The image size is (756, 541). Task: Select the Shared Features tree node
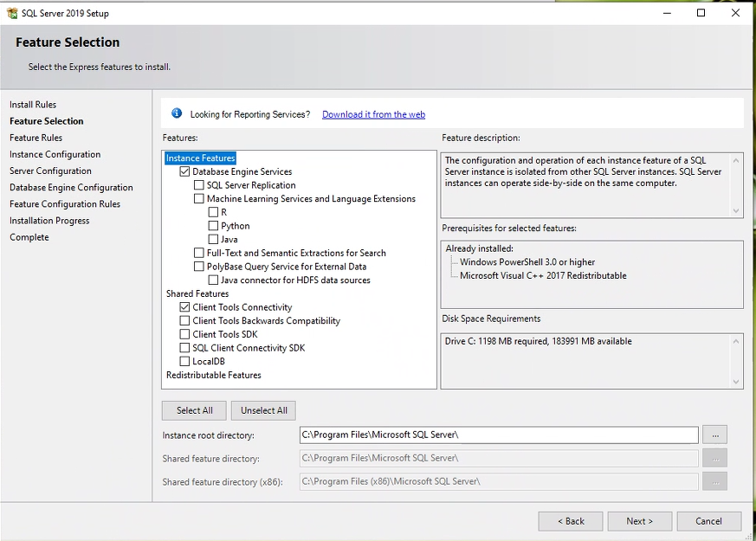tap(197, 293)
